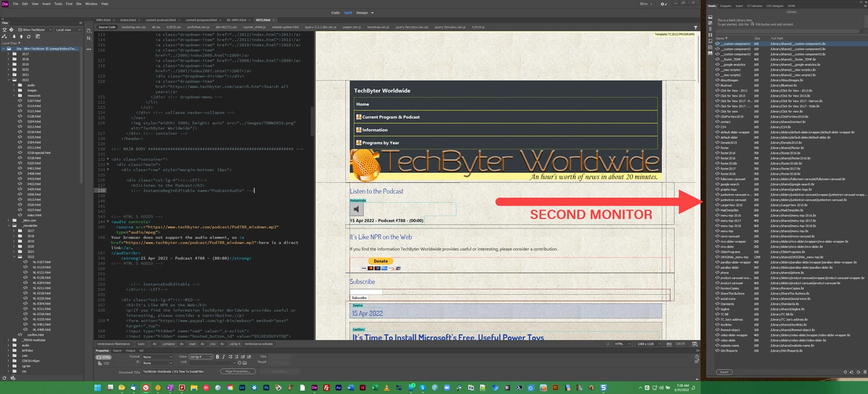The image size is (868, 394).
Task: Open the Class col-lg-4 dropdown
Action: pyautogui.click(x=201, y=357)
